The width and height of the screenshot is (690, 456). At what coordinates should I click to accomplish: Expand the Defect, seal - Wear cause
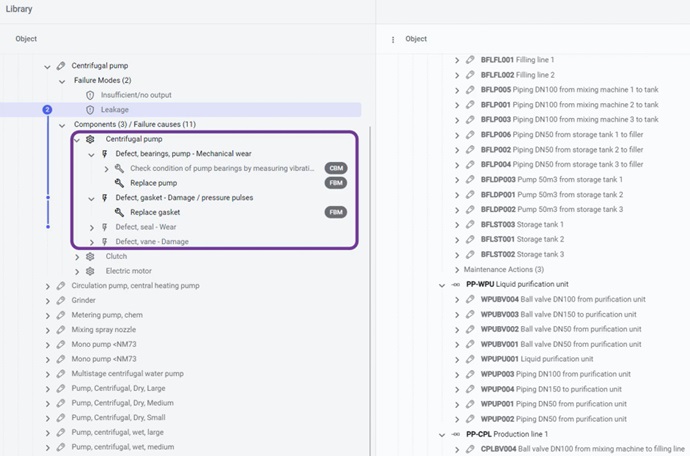pyautogui.click(x=91, y=227)
